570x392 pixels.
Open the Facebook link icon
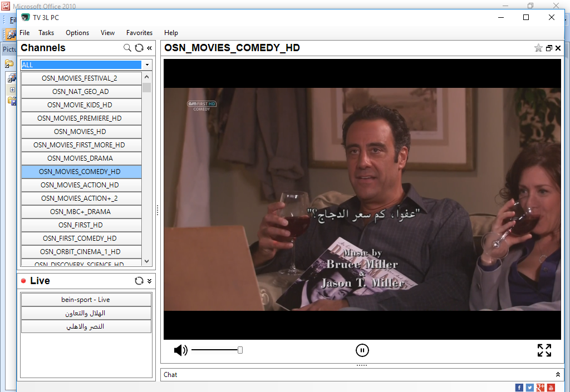[519, 388]
